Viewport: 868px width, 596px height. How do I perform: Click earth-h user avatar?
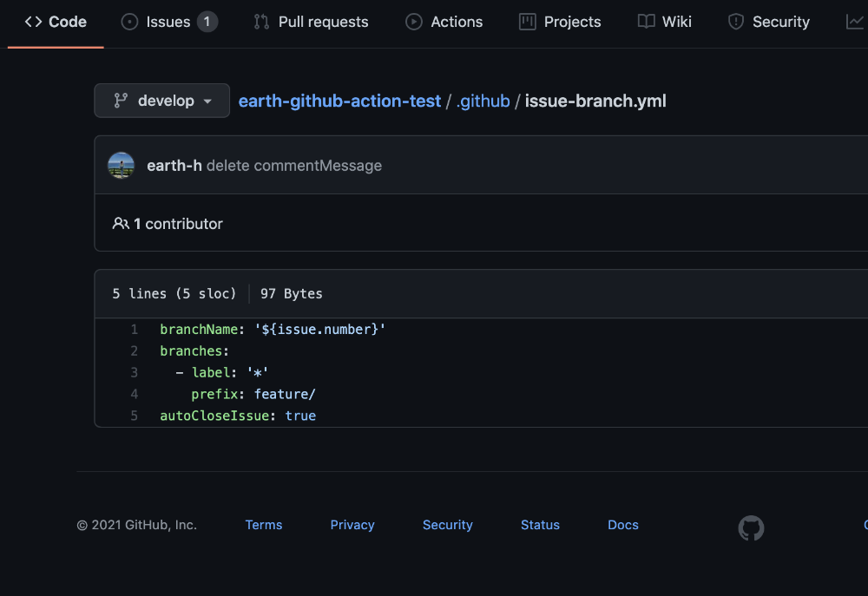tap(121, 166)
